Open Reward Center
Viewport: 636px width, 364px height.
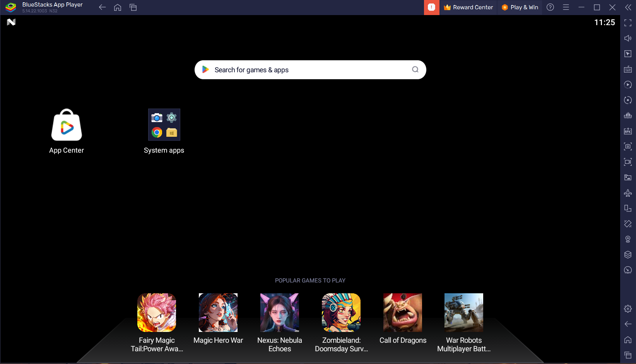click(468, 7)
